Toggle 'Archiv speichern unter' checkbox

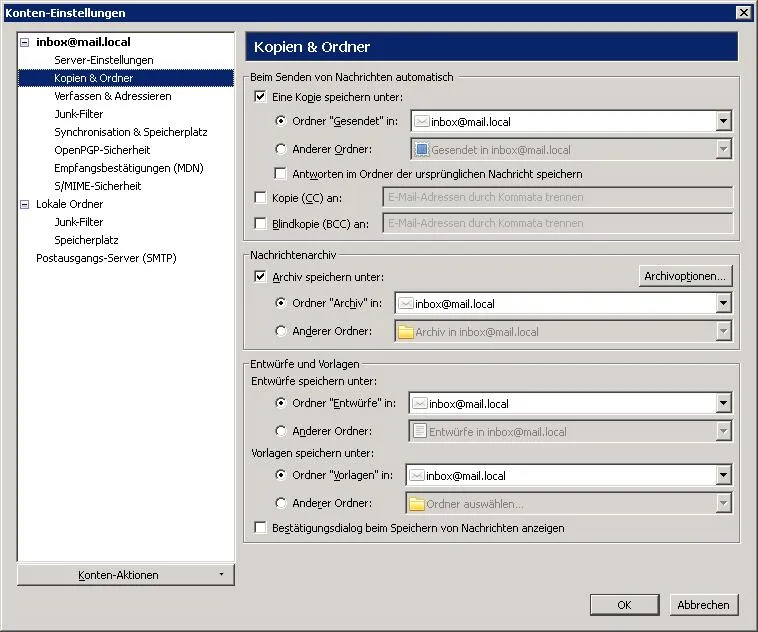(x=260, y=277)
